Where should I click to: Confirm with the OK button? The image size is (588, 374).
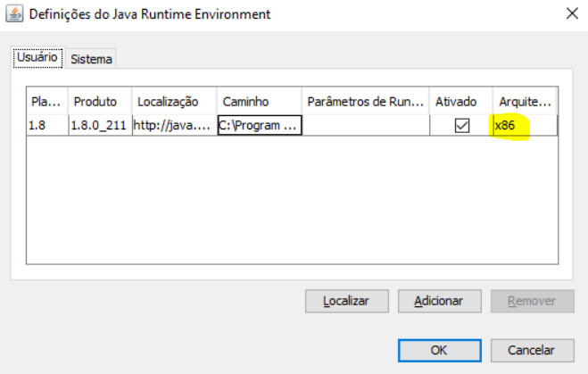coord(440,351)
